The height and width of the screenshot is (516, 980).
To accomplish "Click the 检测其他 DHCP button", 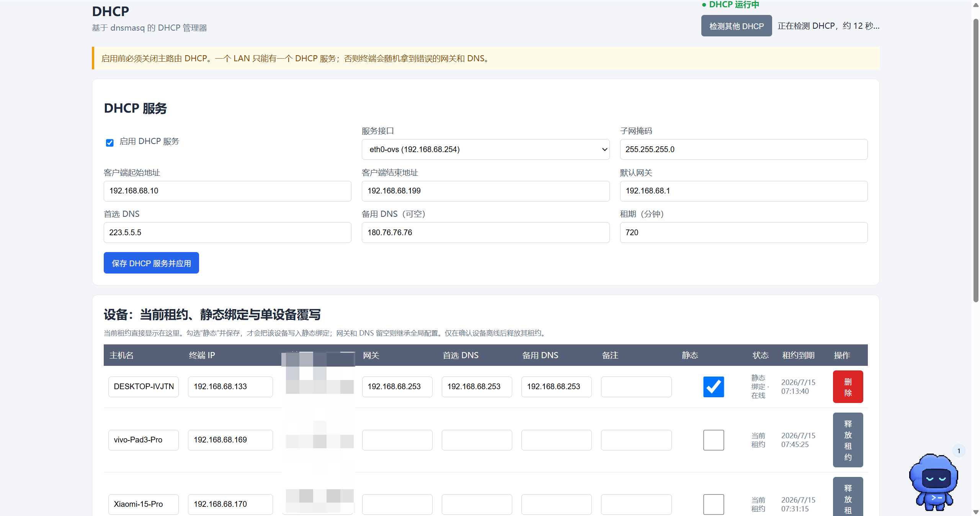I will [x=737, y=26].
